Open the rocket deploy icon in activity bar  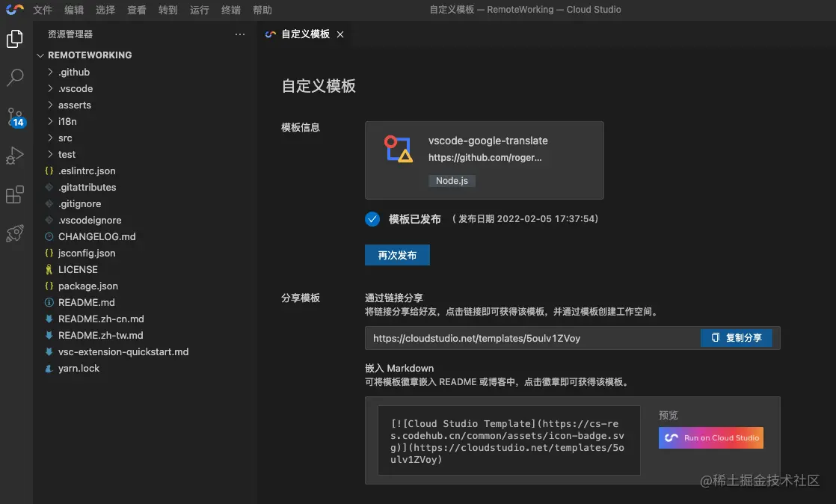pyautogui.click(x=15, y=233)
